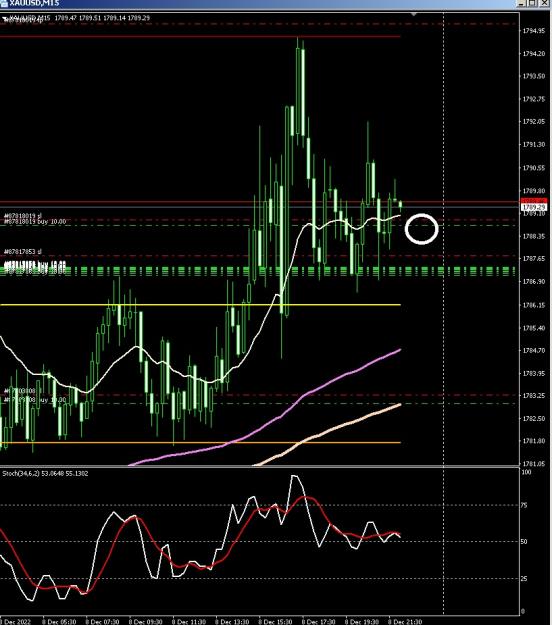552x625 pixels.
Task: Click the 1786.15 price scale label
Action: [x=534, y=305]
